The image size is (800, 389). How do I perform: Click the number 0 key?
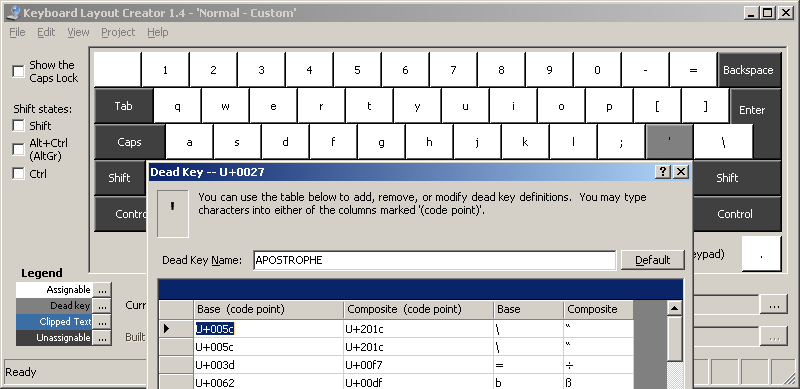(x=597, y=70)
